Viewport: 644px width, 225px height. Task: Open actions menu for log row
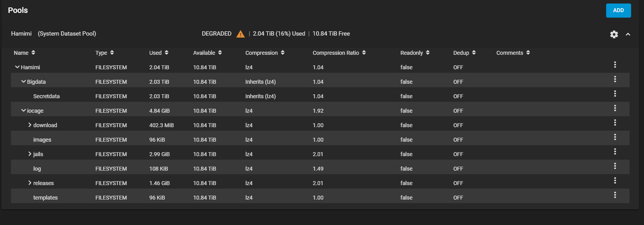pos(615,166)
